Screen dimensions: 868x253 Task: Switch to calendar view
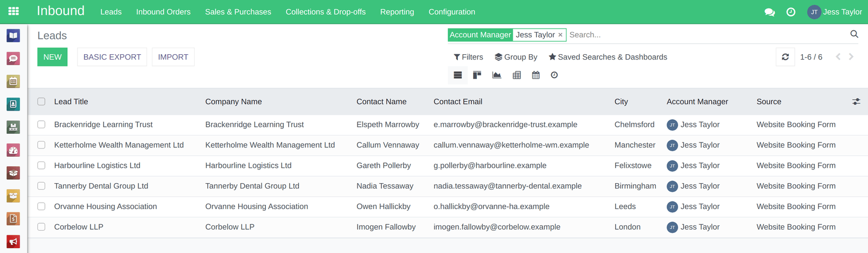(536, 75)
